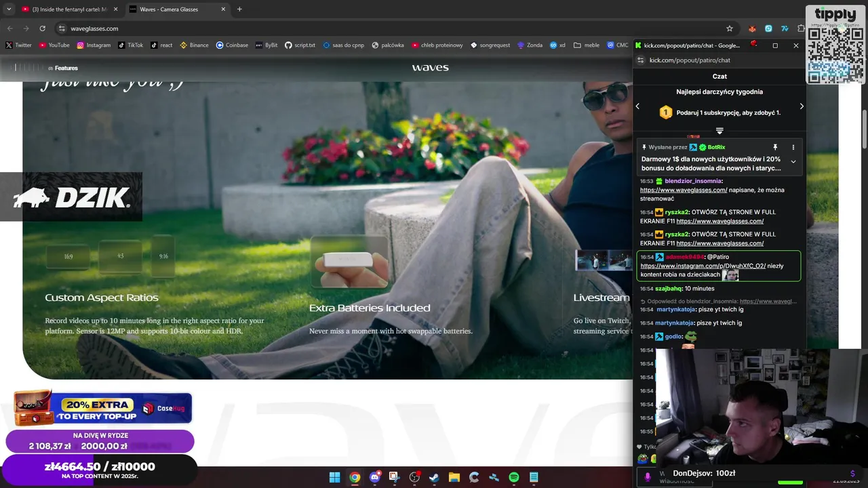Open the script.txt GitHub bookmark

click(x=300, y=45)
